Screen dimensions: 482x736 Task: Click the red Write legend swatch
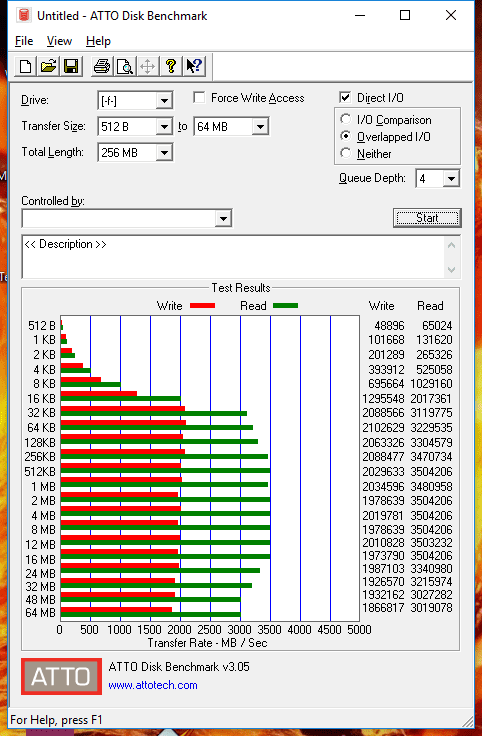202,306
